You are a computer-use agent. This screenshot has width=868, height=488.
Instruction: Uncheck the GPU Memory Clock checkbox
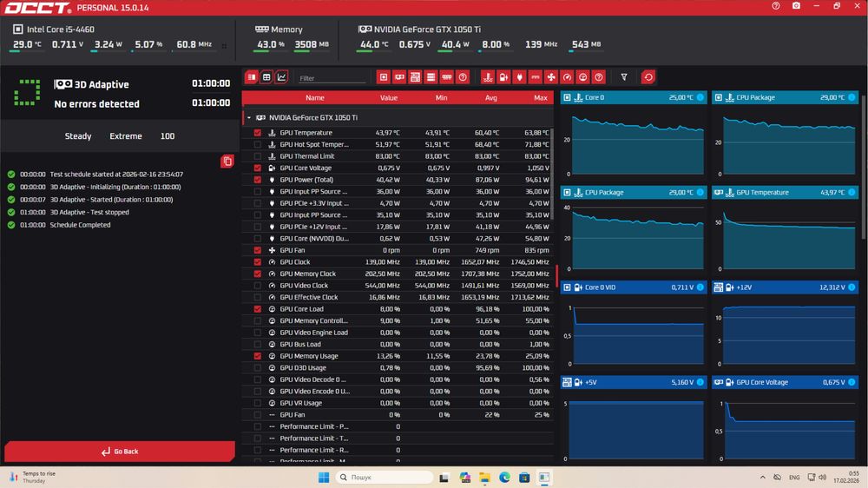258,274
